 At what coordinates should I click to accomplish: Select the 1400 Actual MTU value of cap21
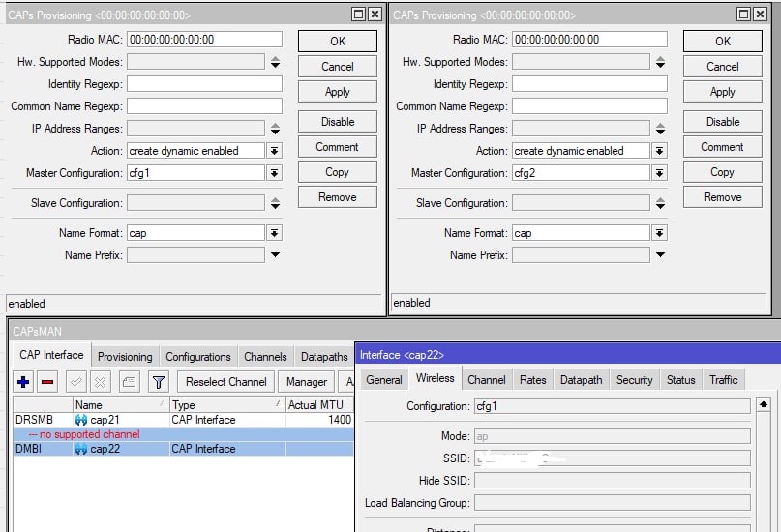340,420
